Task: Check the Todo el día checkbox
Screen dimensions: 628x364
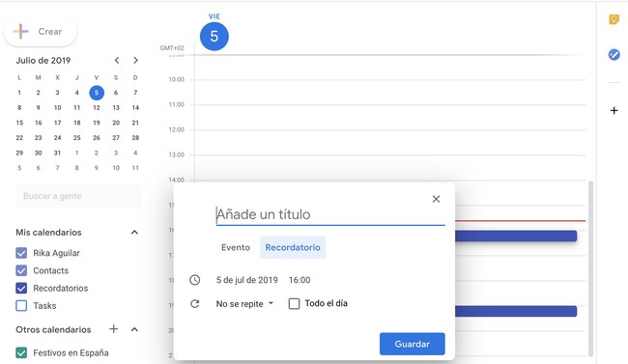Action: coord(294,303)
